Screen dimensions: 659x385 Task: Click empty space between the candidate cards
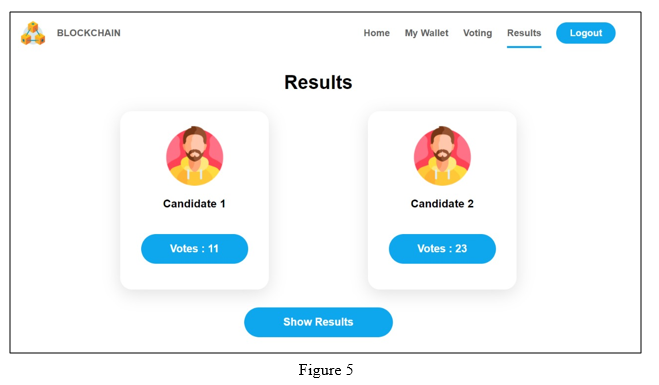click(x=318, y=200)
